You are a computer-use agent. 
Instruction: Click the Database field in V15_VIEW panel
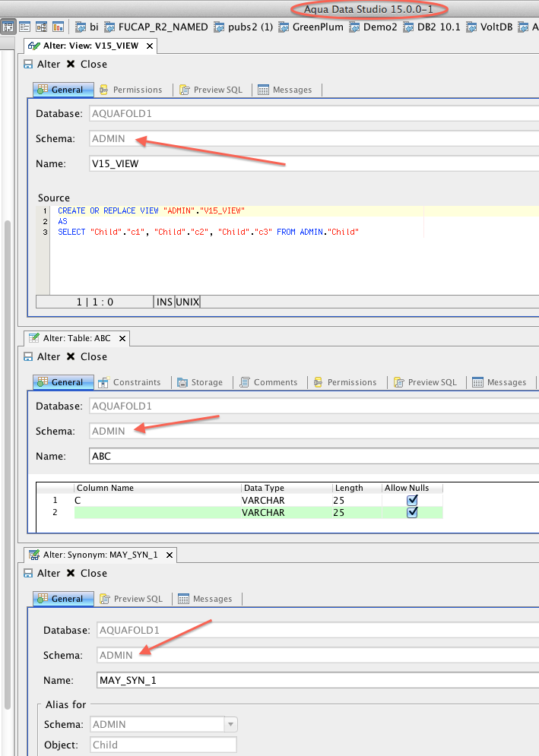pos(314,113)
